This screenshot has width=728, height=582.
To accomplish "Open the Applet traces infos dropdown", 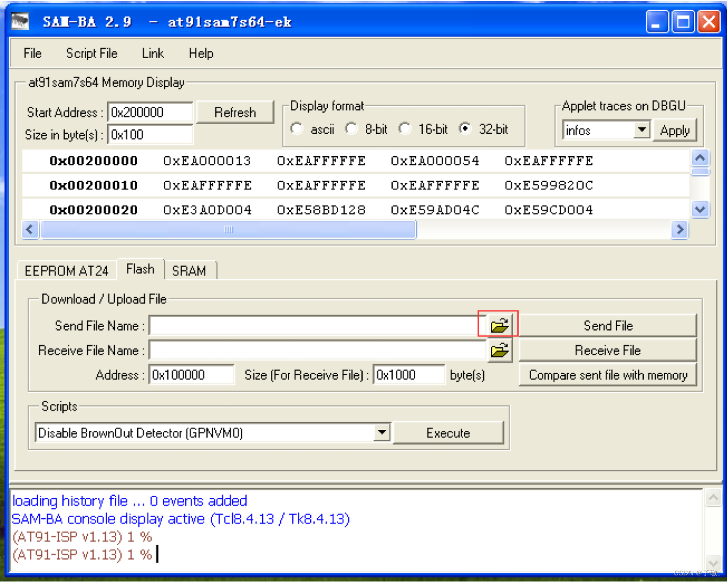I will click(642, 130).
